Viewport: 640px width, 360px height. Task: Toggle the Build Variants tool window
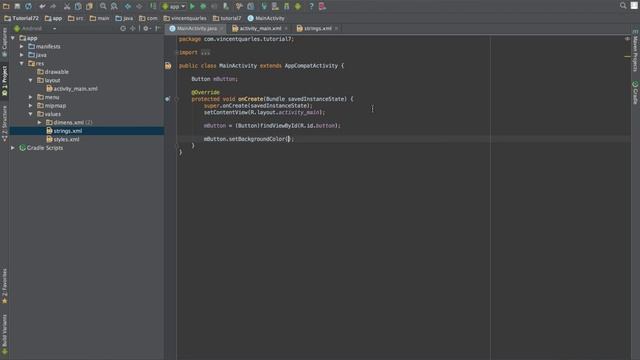click(x=4, y=334)
